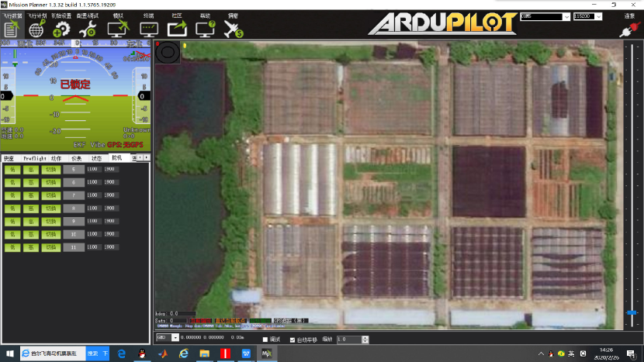Open Initial Setup gear icon
This screenshot has height=362, width=644.
pyautogui.click(x=61, y=29)
